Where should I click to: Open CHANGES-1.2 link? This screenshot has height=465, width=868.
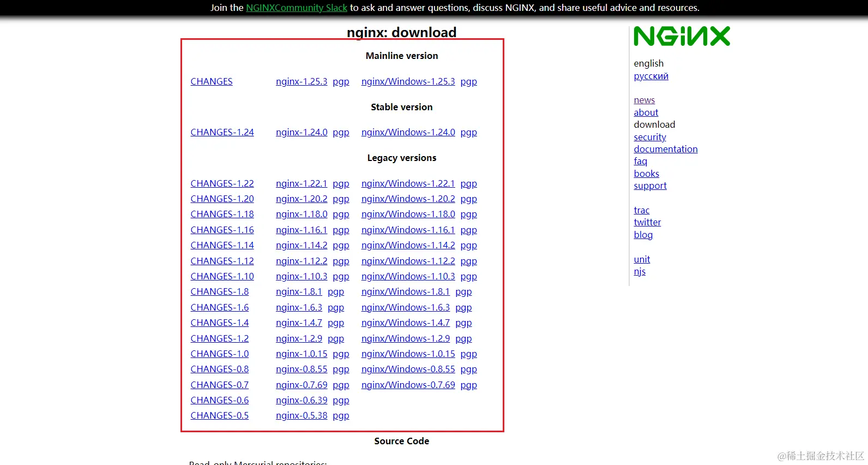[x=219, y=338]
